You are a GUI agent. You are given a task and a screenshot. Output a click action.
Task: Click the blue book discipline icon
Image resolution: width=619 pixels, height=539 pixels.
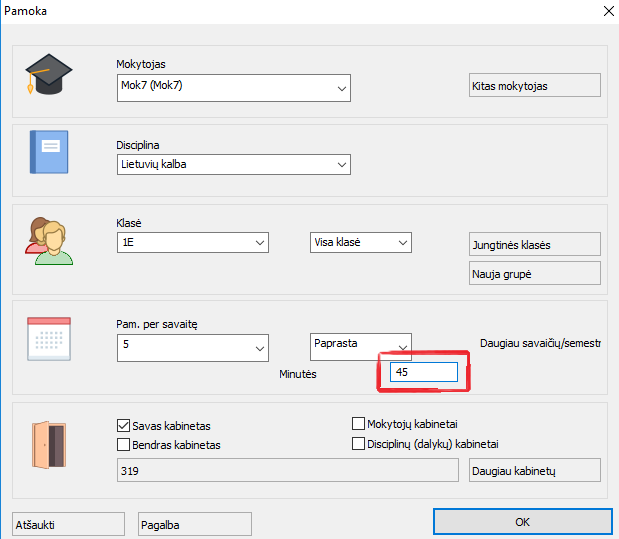[49, 152]
